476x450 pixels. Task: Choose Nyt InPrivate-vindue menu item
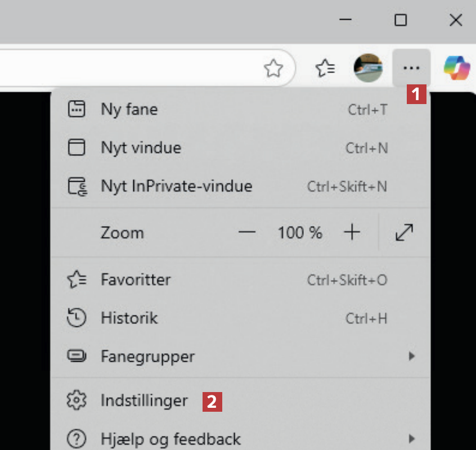pyautogui.click(x=176, y=186)
